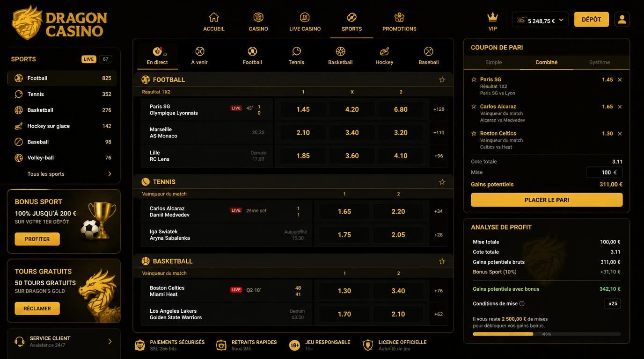Open the Live Casino section icon
The height and width of the screenshot is (359, 644).
305,17
